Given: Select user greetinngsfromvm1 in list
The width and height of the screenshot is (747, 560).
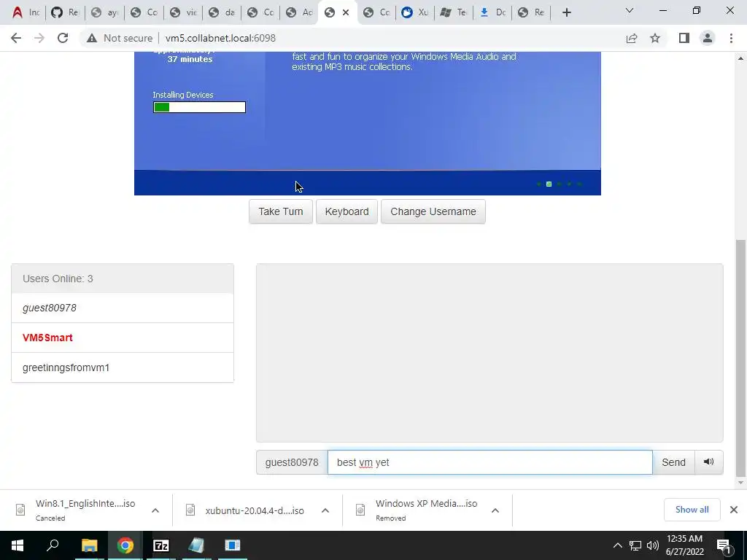Looking at the screenshot, I should point(123,367).
